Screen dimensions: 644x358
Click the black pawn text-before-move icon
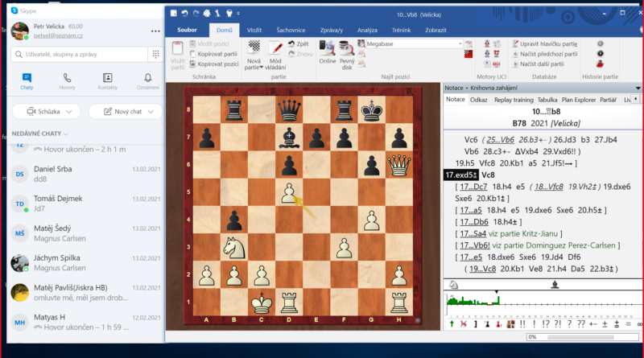click(x=488, y=324)
